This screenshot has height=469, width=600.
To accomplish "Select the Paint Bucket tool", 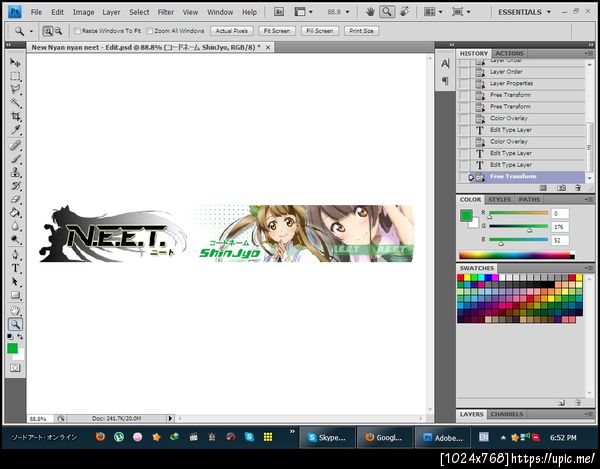I will [x=15, y=213].
